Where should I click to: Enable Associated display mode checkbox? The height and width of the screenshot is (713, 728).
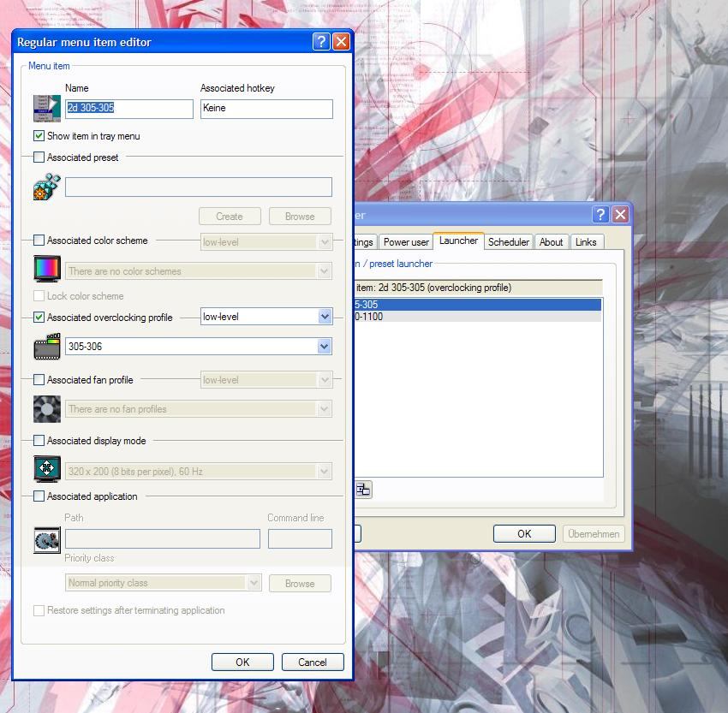[39, 441]
